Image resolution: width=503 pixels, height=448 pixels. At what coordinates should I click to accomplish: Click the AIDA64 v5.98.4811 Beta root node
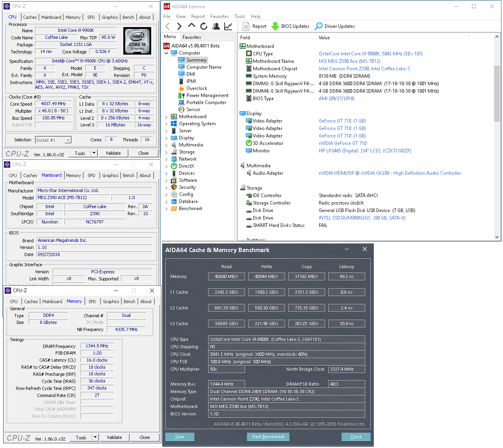[195, 46]
